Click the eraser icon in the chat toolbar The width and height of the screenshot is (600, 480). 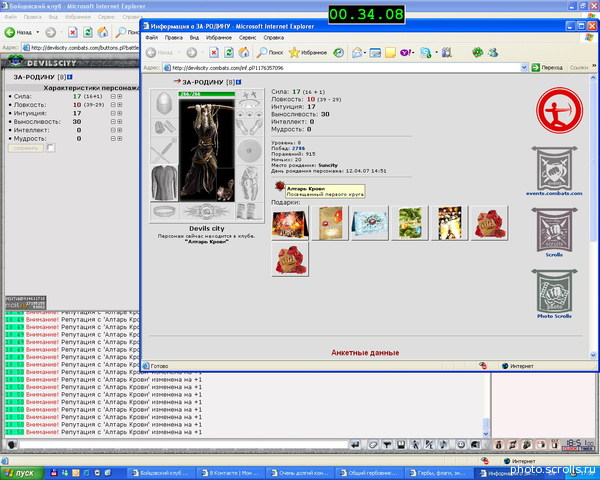click(373, 445)
